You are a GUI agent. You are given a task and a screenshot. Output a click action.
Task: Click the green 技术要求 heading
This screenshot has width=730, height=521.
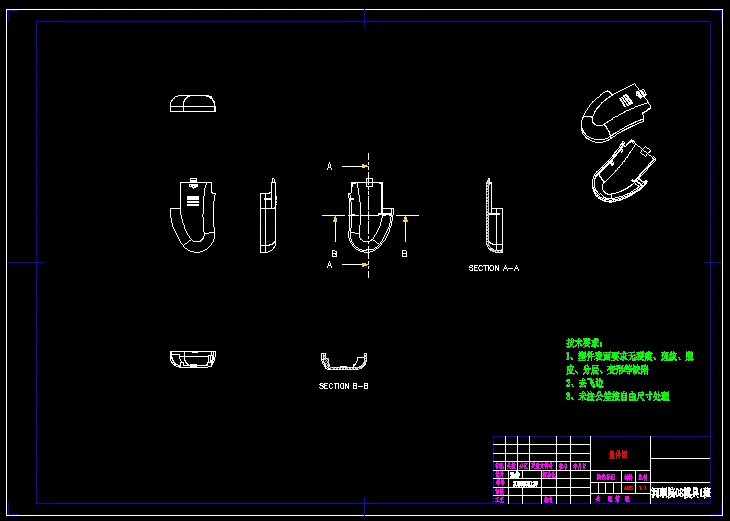click(x=584, y=344)
